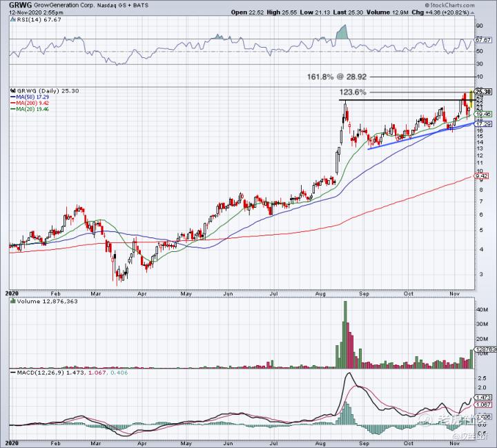
Task: Click the Low 21.13 quote value
Action: [x=315, y=12]
